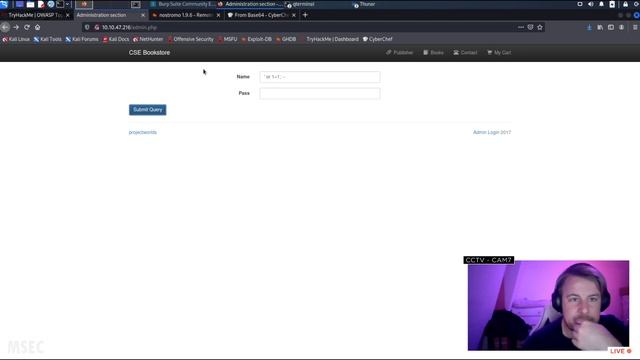The height and width of the screenshot is (360, 640).
Task: Open the library icon in toolbar
Action: pyautogui.click(x=600, y=27)
